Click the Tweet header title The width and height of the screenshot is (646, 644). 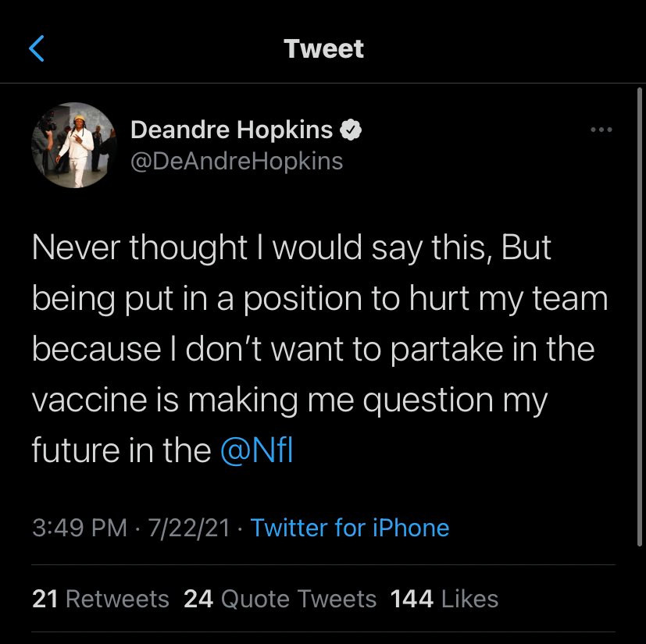[323, 48]
